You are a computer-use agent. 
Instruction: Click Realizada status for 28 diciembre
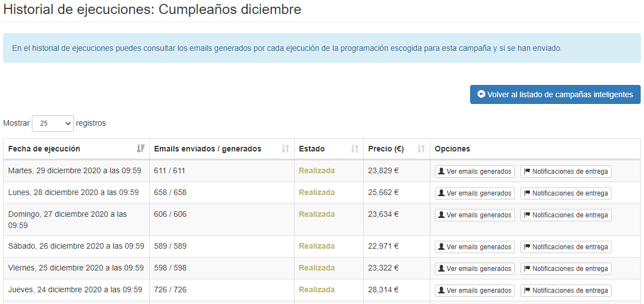[x=316, y=192]
